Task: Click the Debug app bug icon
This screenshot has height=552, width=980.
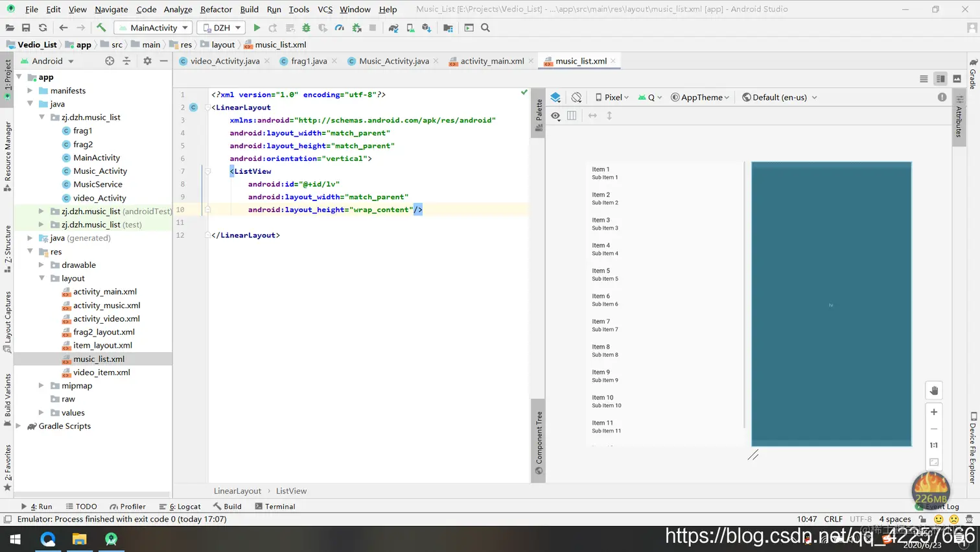Action: 306,28
